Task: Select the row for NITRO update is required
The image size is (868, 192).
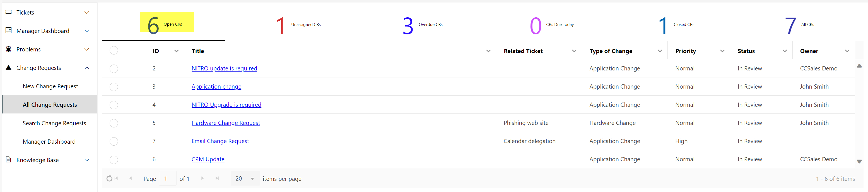Action: 114,68
